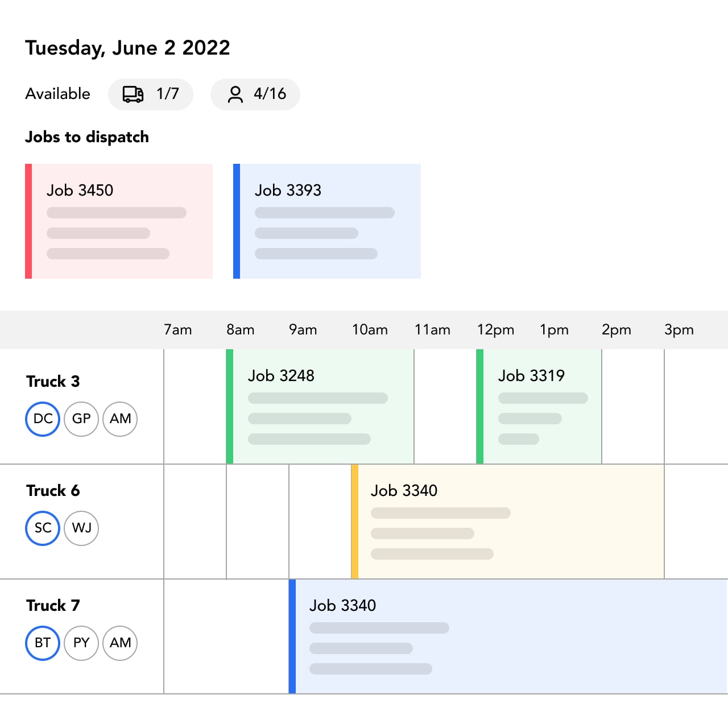Click WJ crew member avatar
The width and height of the screenshot is (728, 728).
81,528
